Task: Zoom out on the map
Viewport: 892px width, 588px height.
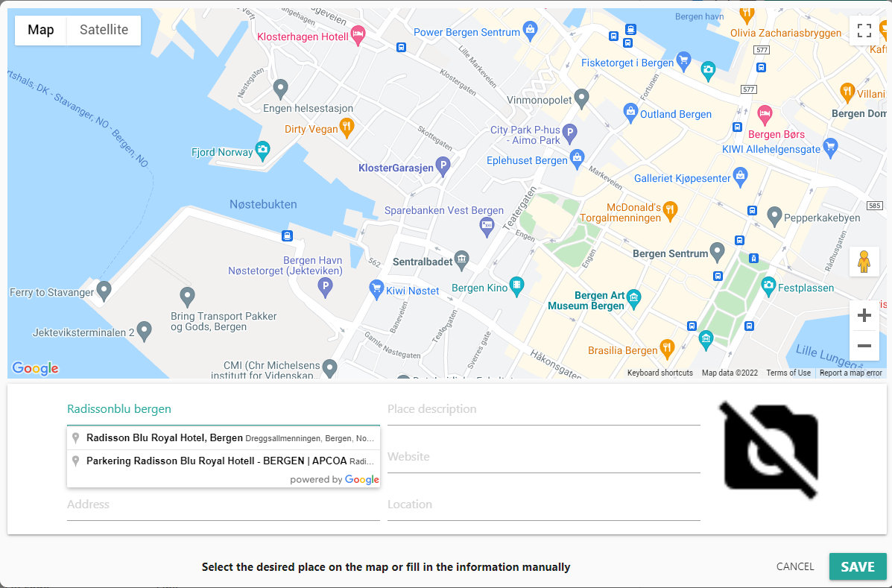Action: (864, 346)
